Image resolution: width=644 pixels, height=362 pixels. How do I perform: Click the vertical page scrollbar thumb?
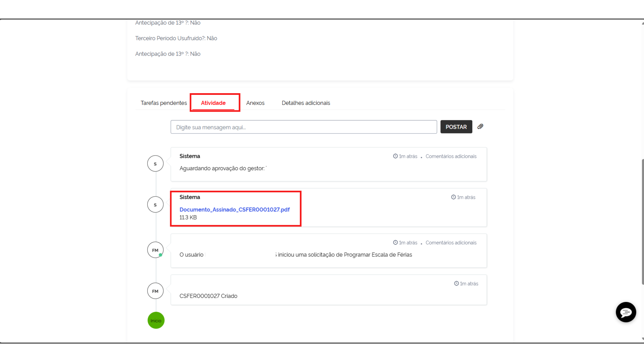tap(642, 221)
